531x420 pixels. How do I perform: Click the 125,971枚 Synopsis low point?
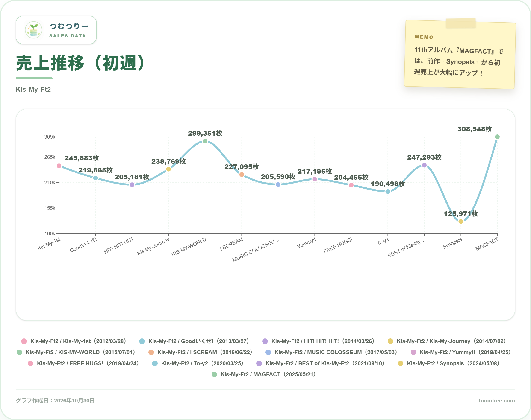click(x=461, y=221)
